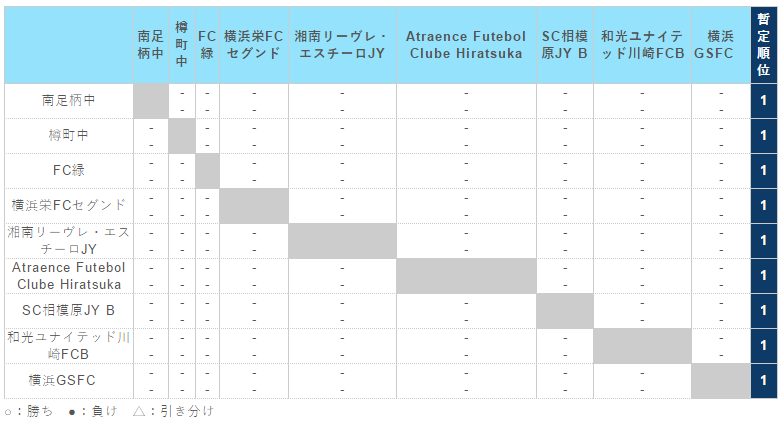Viewport: 784px width, 426px height.
Task: Open Atraence Futebol Clube Hiratsuka row link
Action: [x=69, y=275]
